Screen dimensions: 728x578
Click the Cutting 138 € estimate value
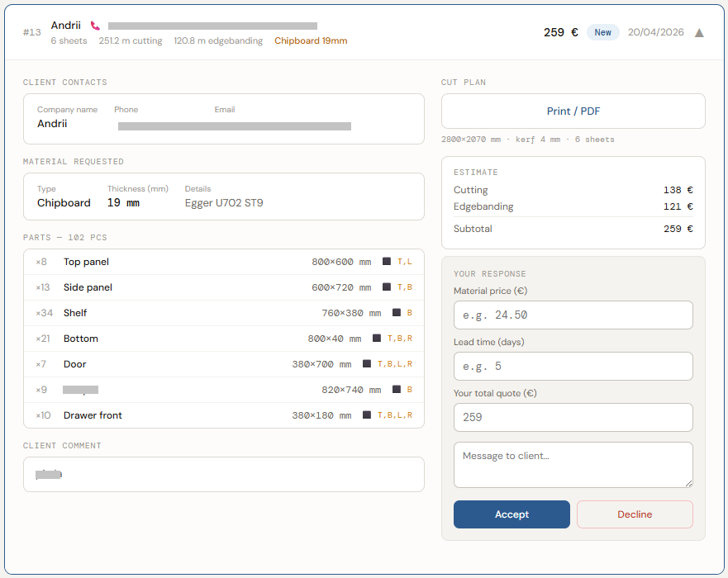pyautogui.click(x=678, y=190)
